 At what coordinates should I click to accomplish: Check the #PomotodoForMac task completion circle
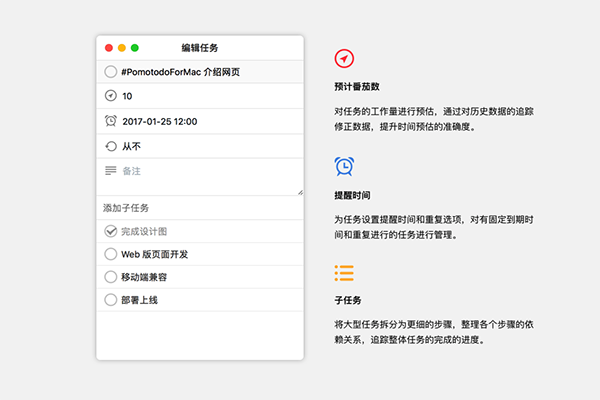point(111,72)
